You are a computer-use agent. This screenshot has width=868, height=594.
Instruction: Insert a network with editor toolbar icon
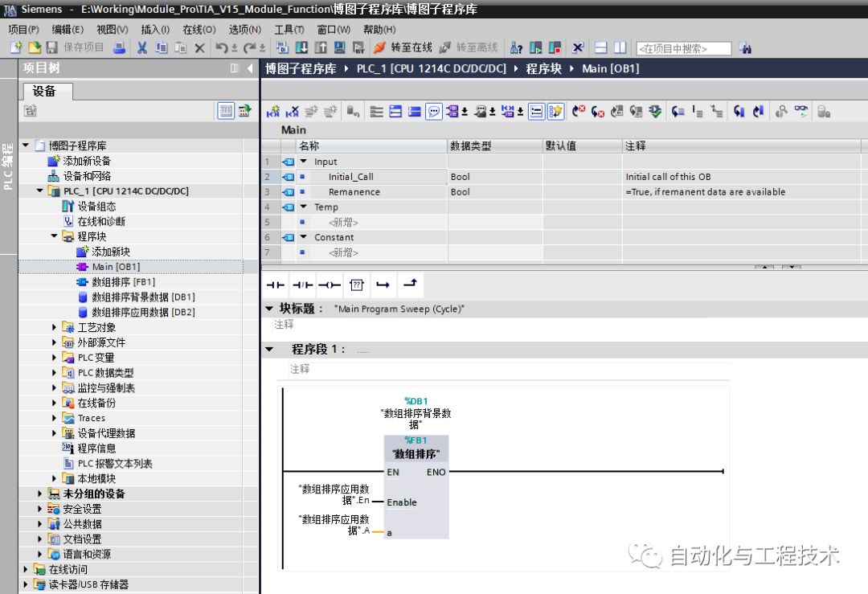click(x=273, y=111)
